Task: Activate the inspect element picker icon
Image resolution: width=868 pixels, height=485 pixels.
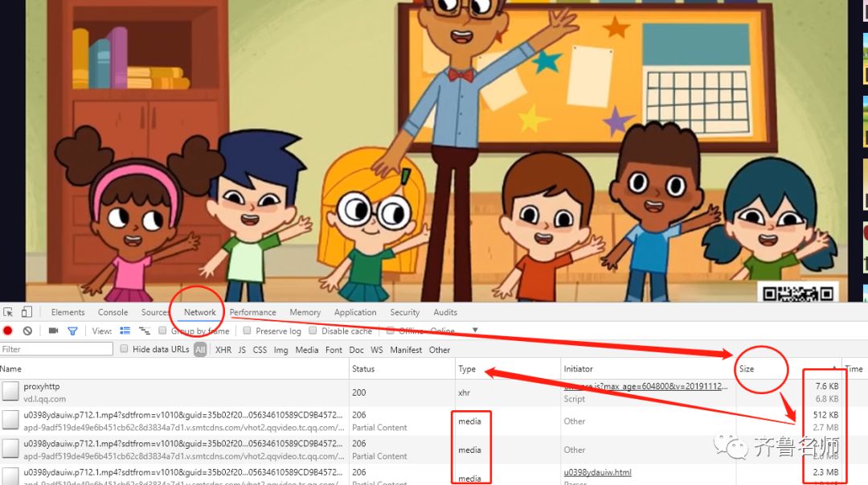Action: (x=8, y=312)
